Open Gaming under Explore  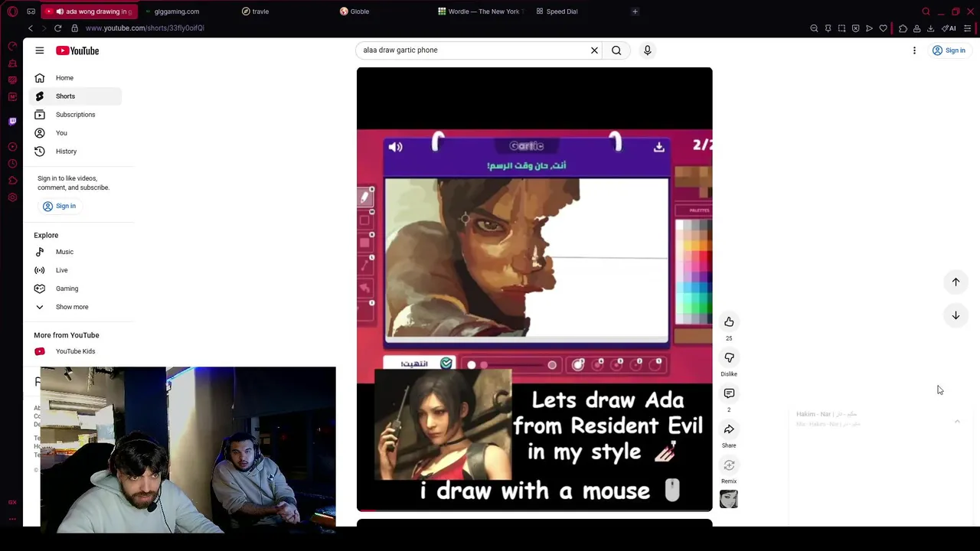75,289
